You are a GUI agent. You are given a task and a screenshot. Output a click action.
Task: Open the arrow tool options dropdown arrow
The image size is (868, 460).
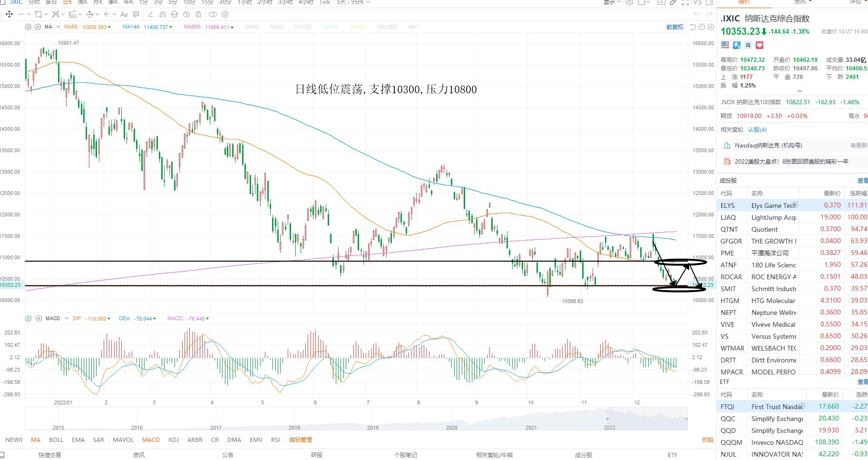click(114, 14)
